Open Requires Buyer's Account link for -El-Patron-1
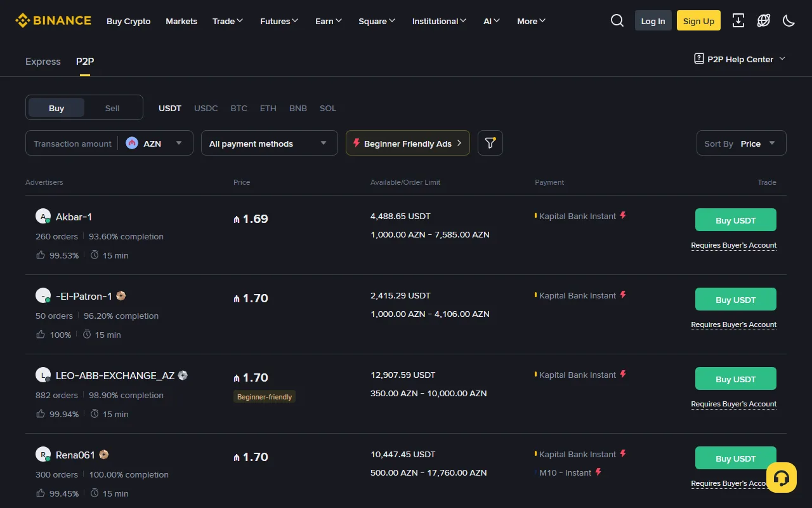Viewport: 812px width, 508px height. pos(734,324)
